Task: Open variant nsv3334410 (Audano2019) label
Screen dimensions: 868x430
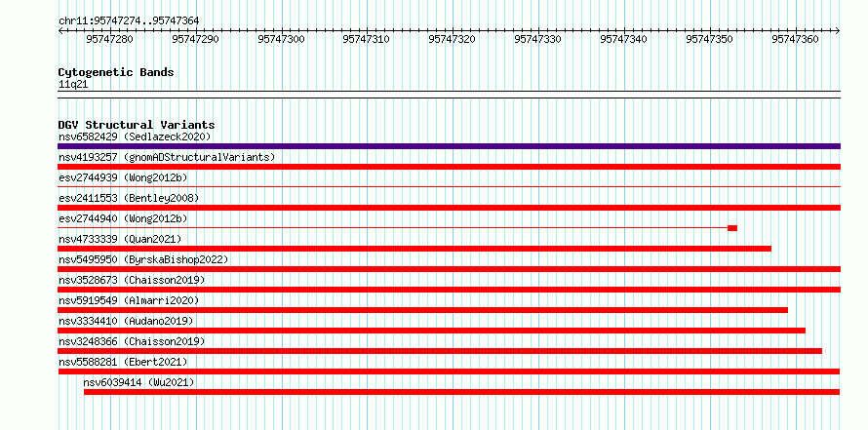Action: pyautogui.click(x=126, y=321)
